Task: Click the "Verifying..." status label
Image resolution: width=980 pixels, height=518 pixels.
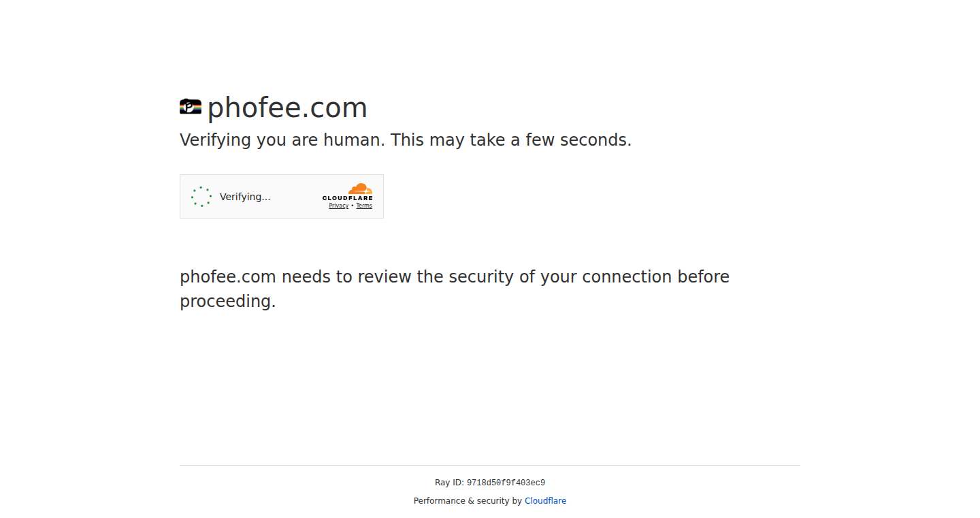Action: point(245,197)
